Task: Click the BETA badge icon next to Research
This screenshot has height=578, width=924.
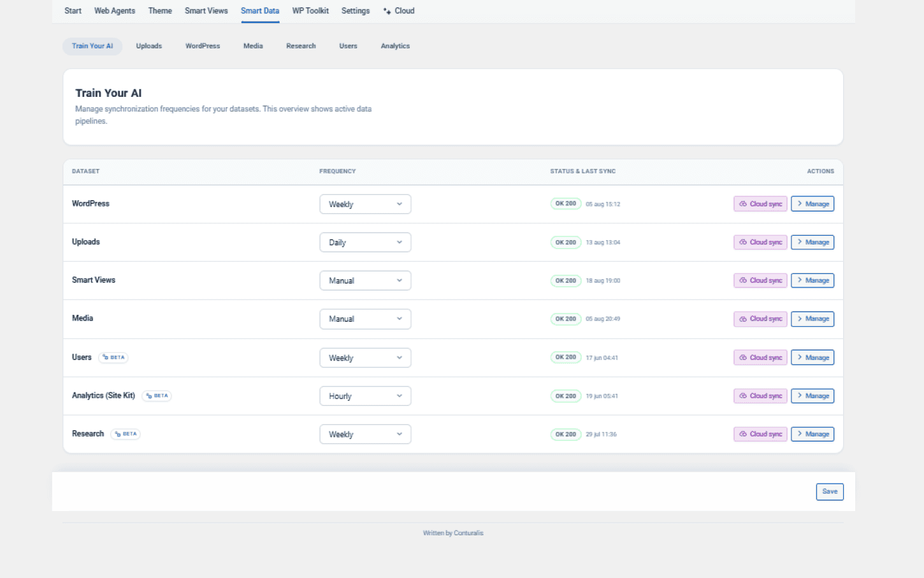Action: [x=118, y=434]
